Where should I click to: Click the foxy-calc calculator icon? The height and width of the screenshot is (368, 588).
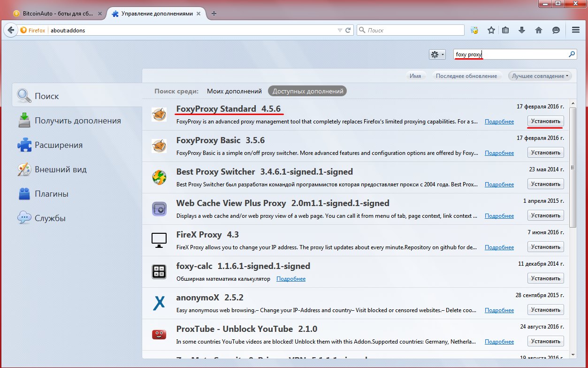pyautogui.click(x=159, y=272)
